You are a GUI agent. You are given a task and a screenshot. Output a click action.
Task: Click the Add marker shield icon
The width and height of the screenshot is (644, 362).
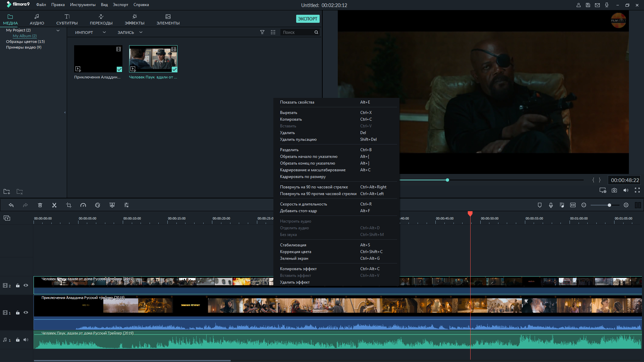pos(540,205)
